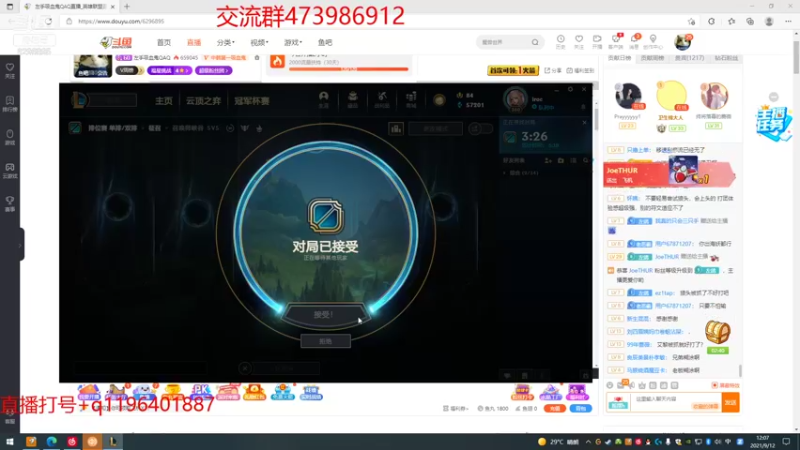The height and width of the screenshot is (450, 800).
Task: Click the emoji smiley icon in chat toolbar
Action: pos(610,386)
